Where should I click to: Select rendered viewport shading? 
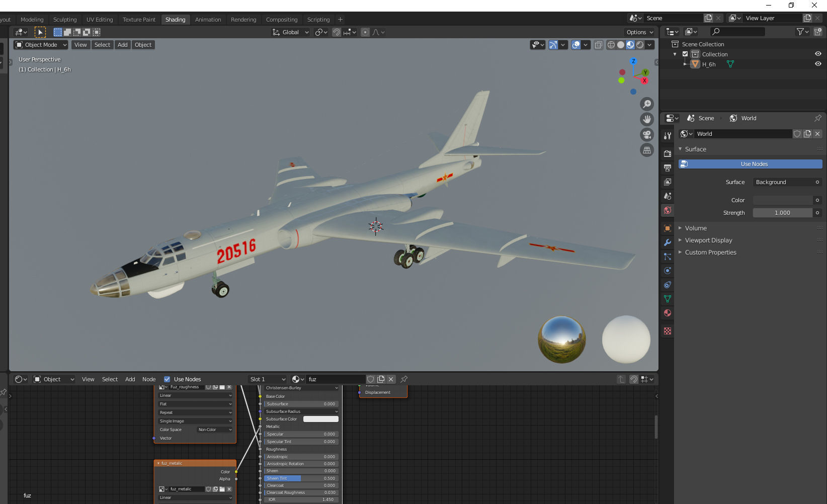coord(640,45)
